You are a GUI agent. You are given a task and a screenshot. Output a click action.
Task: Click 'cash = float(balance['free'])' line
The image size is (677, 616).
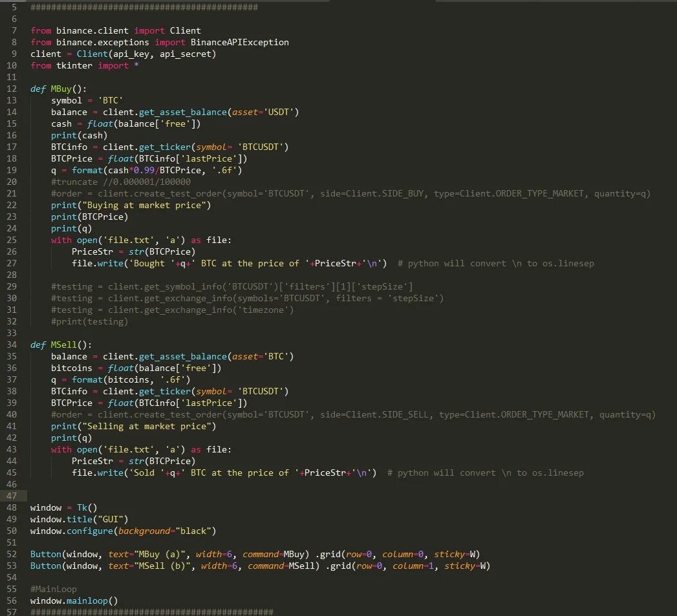point(125,124)
